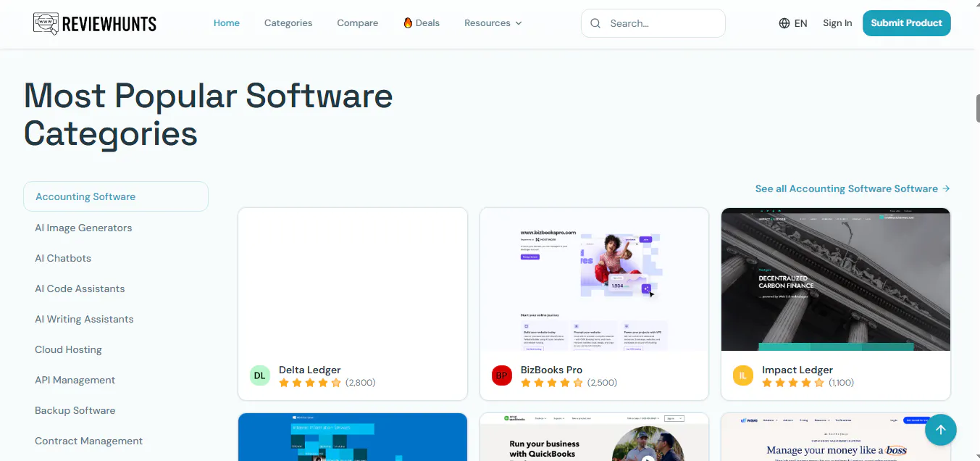Open the blue Windows server preview thumbnail
Screen dimensions: 980x461
click(x=353, y=437)
